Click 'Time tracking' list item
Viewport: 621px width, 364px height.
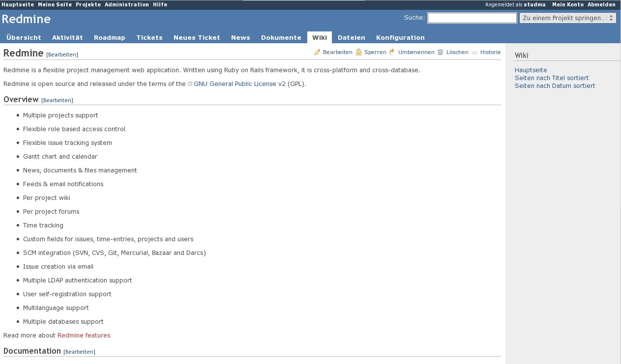pyautogui.click(x=43, y=225)
